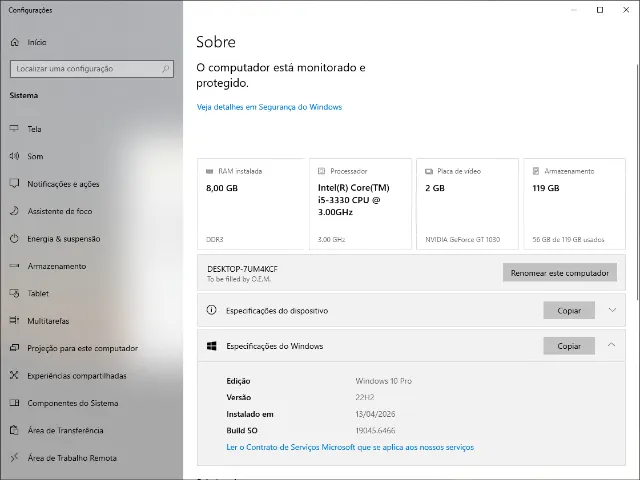Click the Build SO 19045.6466 value
Screen dimensions: 640x480
(375, 430)
